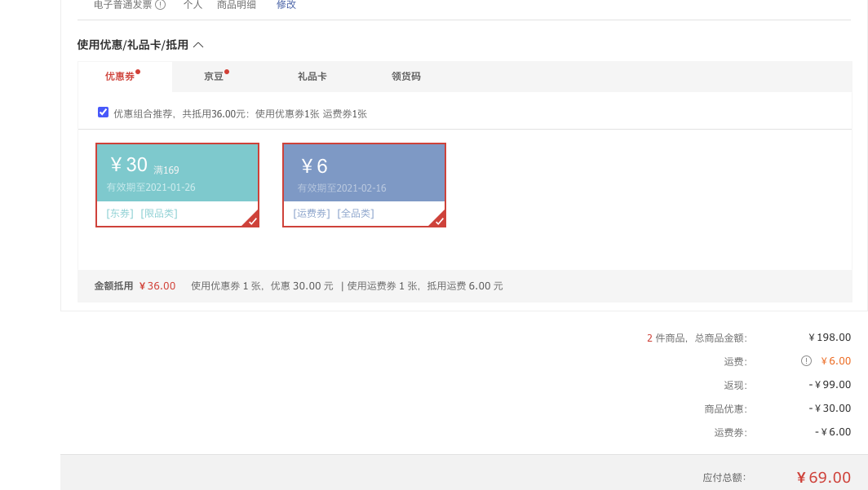
Task: Open the 京豆 tab
Action: click(x=216, y=77)
